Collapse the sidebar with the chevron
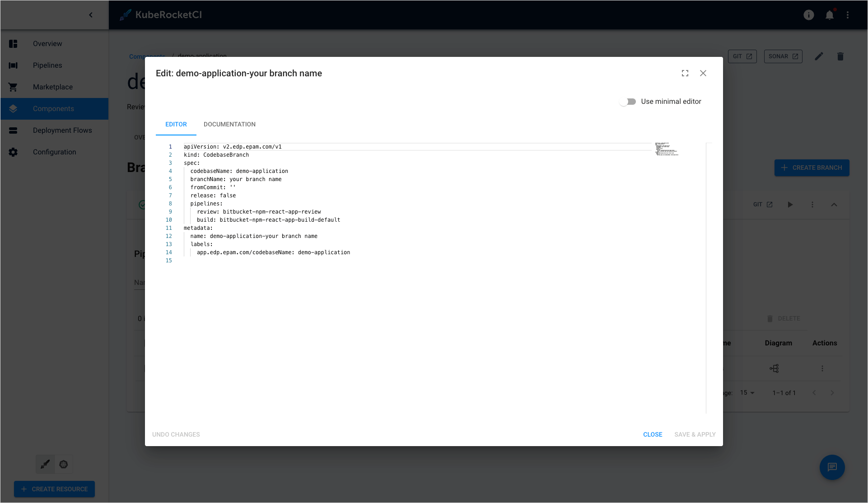This screenshot has height=503, width=868. click(x=91, y=15)
